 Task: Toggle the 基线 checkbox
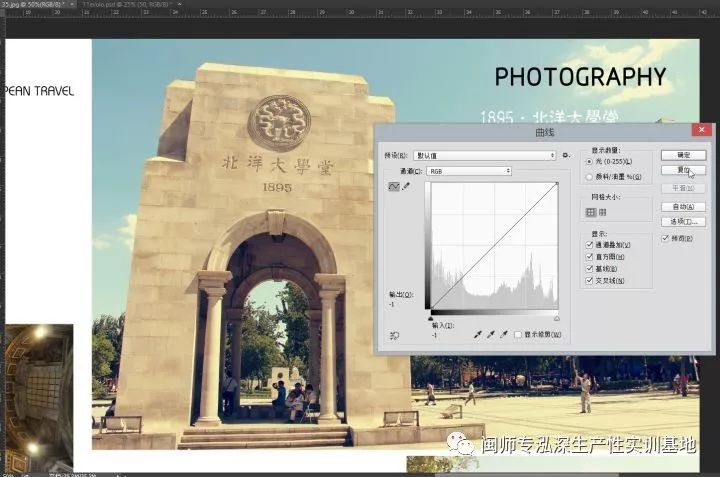click(589, 269)
